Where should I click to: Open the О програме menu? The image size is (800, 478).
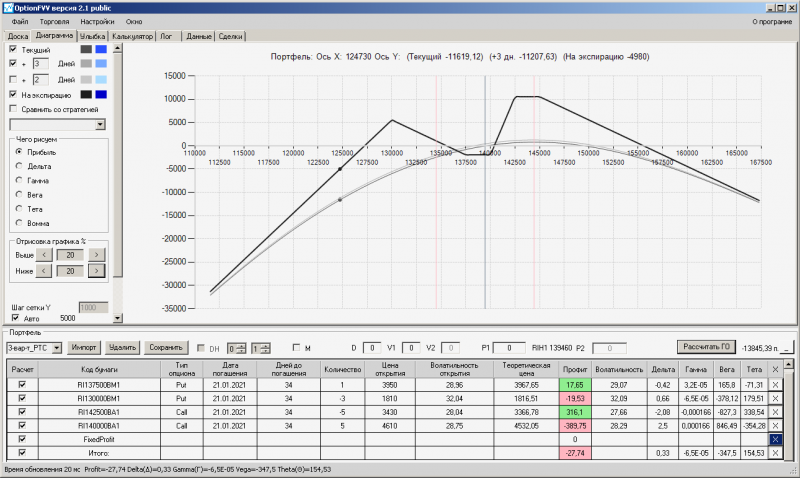pyautogui.click(x=772, y=21)
